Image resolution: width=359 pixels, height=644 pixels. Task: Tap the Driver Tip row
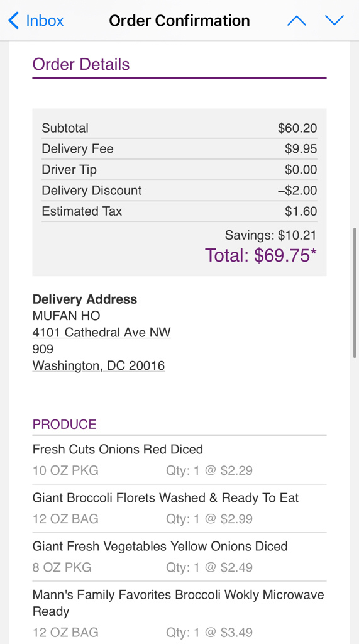tap(180, 170)
